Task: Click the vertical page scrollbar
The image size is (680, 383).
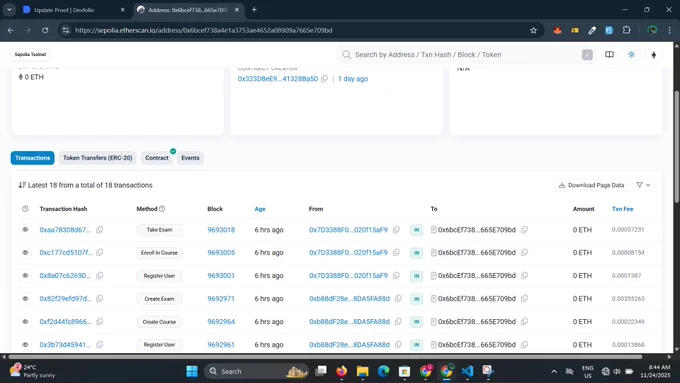Action: point(677,146)
